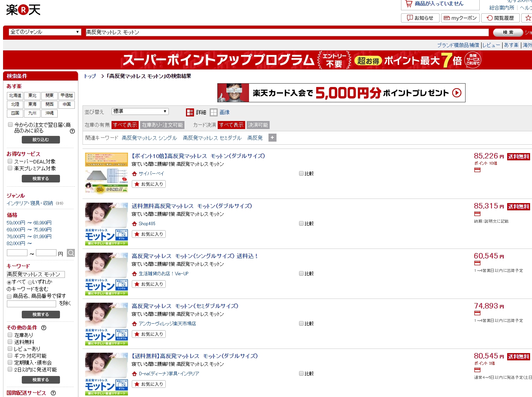Open the shopping cart icon
The width and height of the screenshot is (532, 397).
tap(409, 4)
